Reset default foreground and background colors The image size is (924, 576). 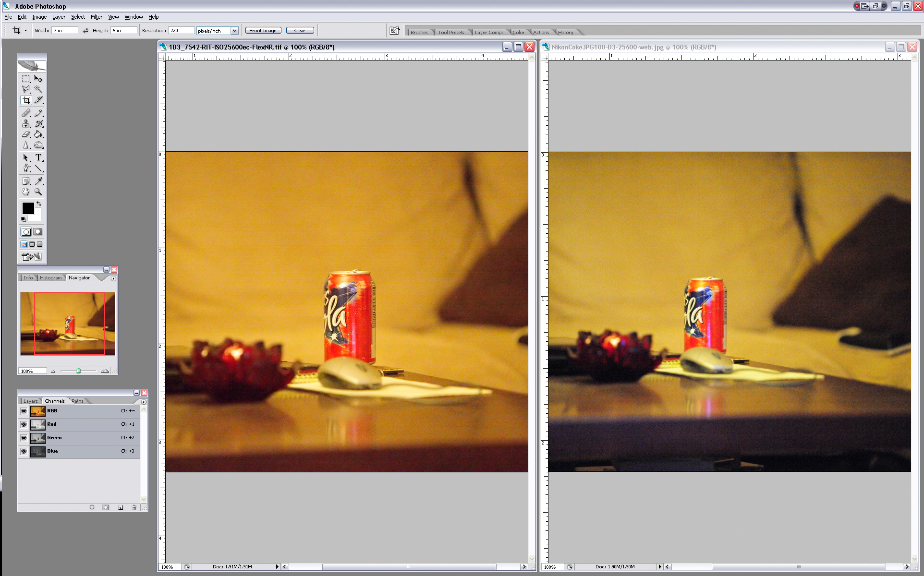click(x=23, y=219)
